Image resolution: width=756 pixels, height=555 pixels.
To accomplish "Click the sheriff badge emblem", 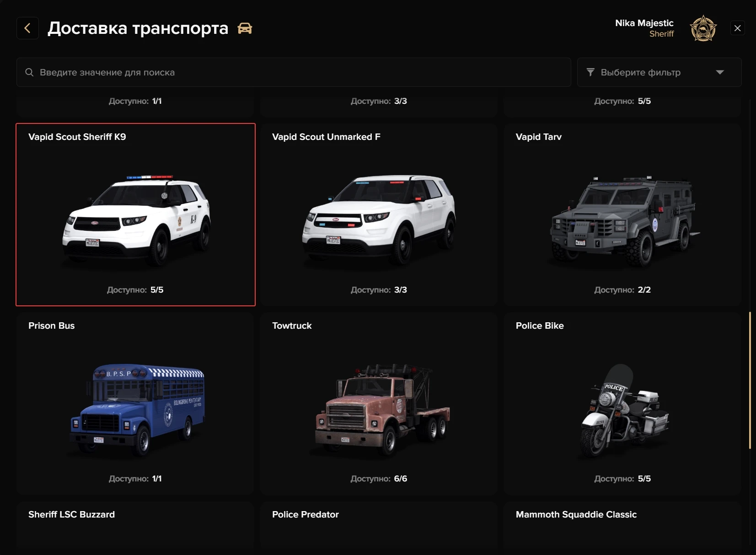I will [x=703, y=28].
